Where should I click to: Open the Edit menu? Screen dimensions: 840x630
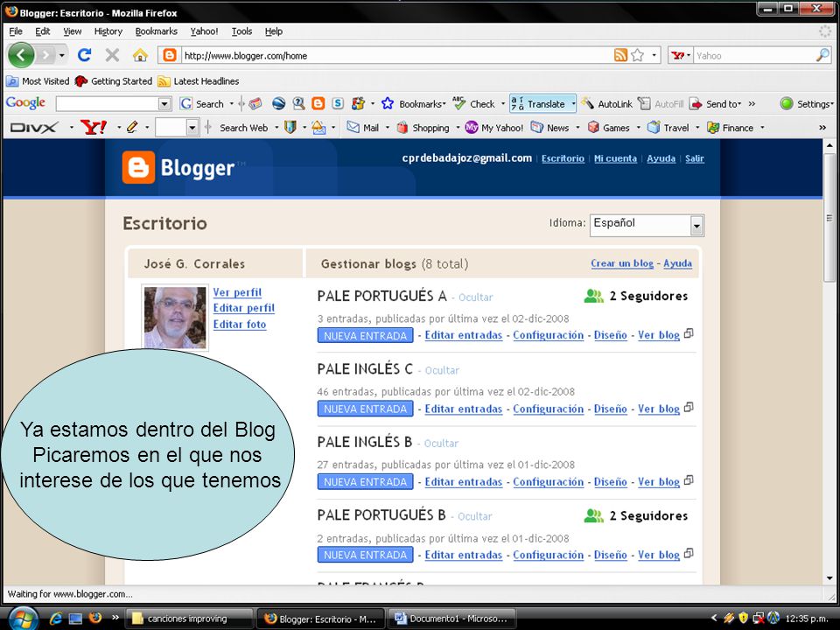click(x=43, y=31)
